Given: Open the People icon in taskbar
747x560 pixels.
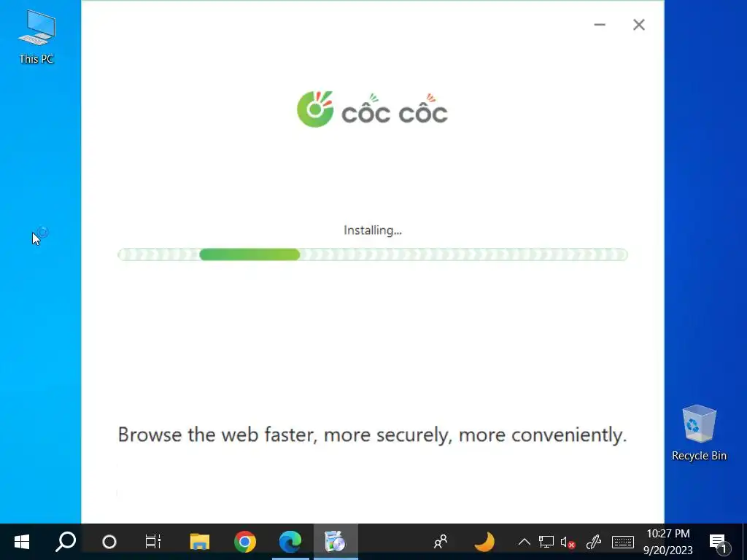Looking at the screenshot, I should [x=441, y=542].
